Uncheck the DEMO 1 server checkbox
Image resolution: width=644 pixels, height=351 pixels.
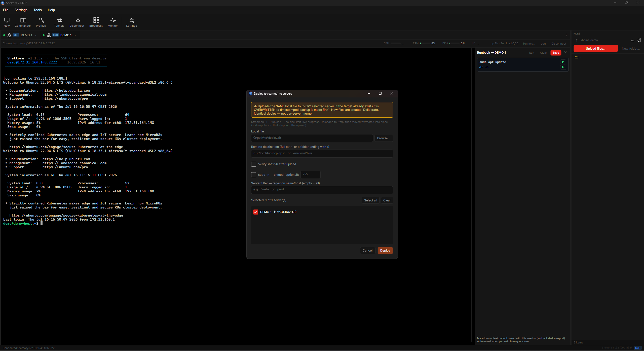pyautogui.click(x=256, y=212)
